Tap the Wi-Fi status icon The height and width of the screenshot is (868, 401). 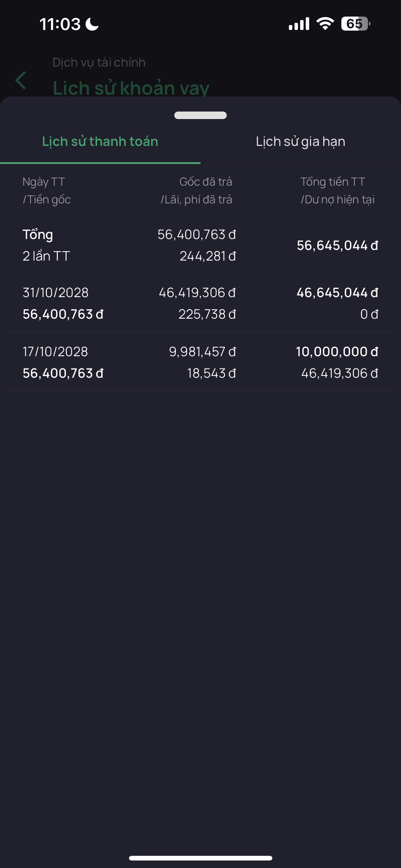click(325, 24)
